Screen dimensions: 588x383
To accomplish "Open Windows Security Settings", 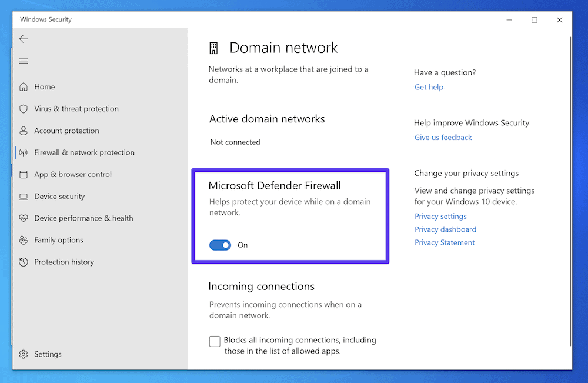I will (x=47, y=354).
